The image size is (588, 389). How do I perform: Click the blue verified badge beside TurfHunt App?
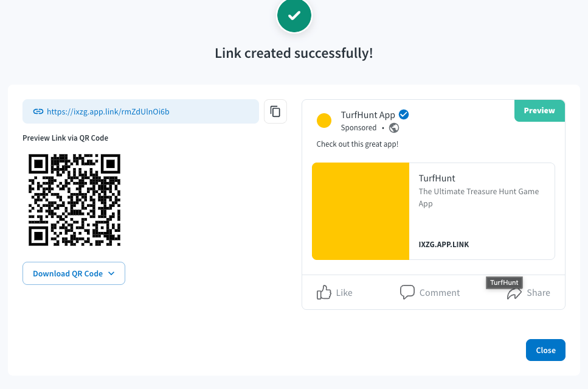click(x=404, y=114)
